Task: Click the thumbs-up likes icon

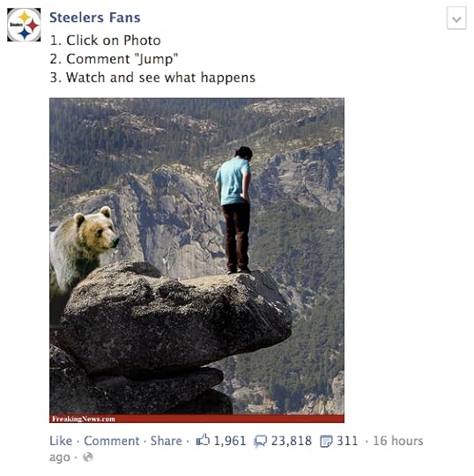Action: (203, 440)
